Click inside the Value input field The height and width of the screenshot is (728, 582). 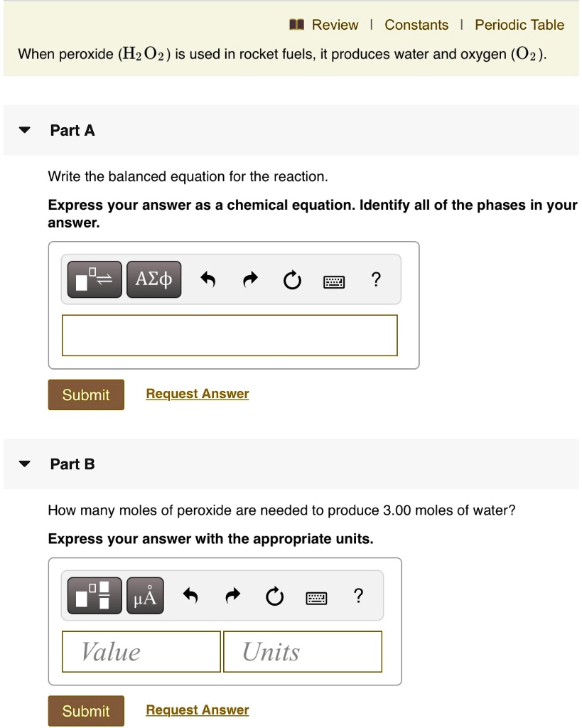pos(140,651)
